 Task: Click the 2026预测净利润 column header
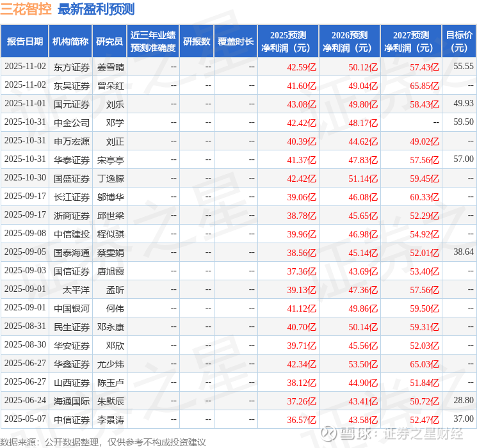[x=350, y=42]
